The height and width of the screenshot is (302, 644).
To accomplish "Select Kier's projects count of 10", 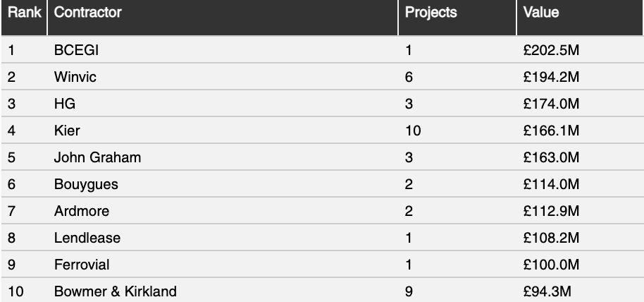I will (413, 131).
